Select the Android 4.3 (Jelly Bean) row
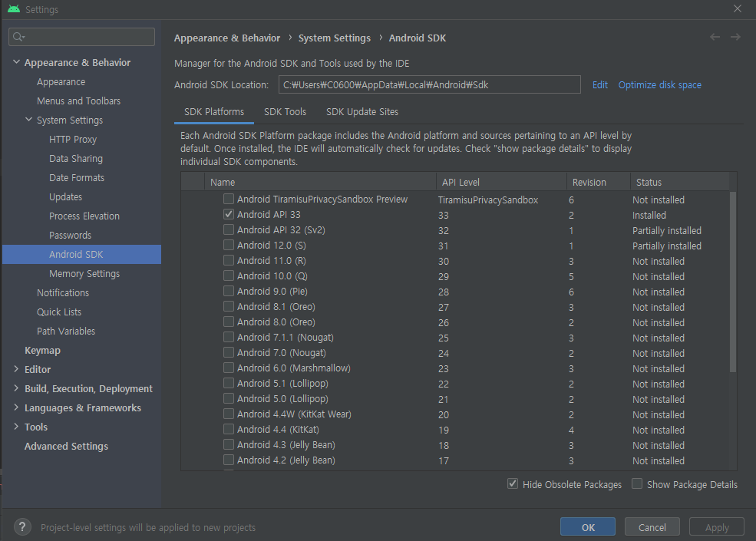Viewport: 756px width, 541px height. coord(456,445)
